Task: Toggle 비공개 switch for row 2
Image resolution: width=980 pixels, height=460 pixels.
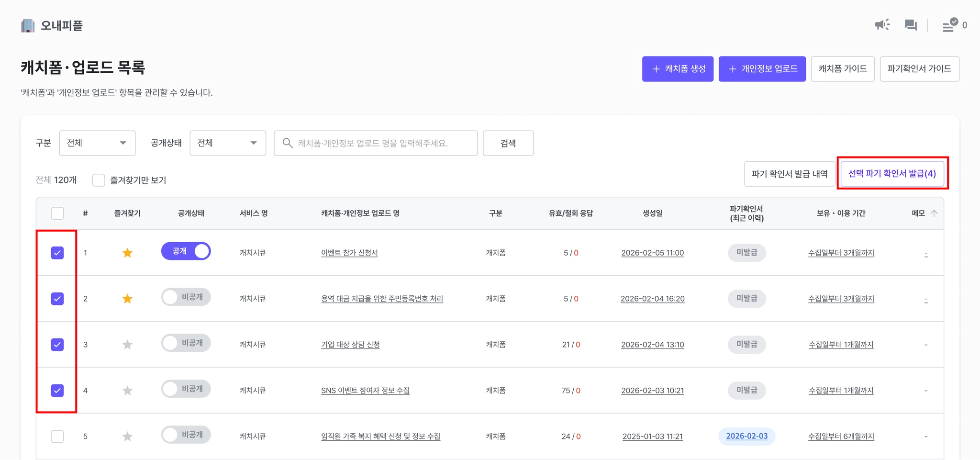Action: (x=186, y=297)
